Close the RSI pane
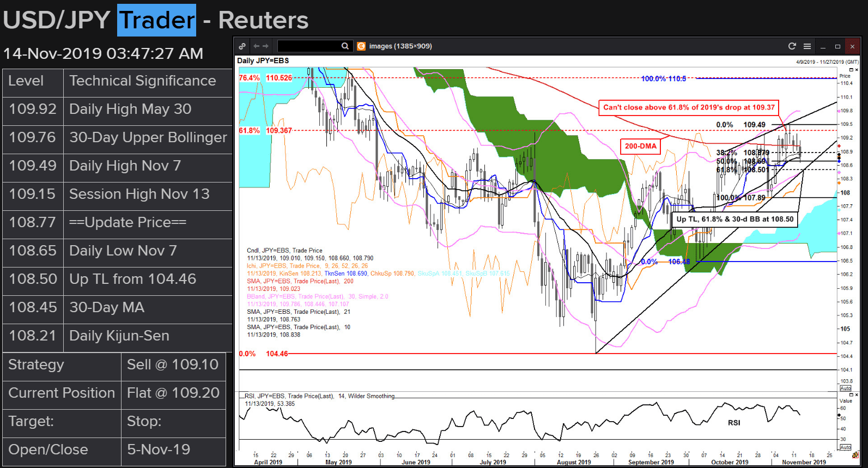This screenshot has width=868, height=468. 857,394
